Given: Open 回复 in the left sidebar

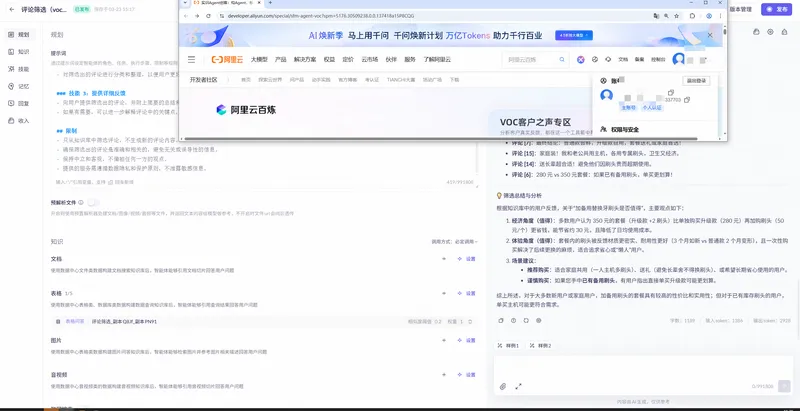Looking at the screenshot, I should [x=19, y=104].
